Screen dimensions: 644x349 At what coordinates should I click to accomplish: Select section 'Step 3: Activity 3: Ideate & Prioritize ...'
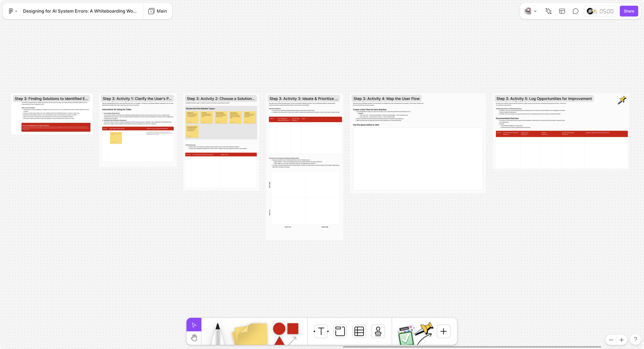pyautogui.click(x=304, y=99)
